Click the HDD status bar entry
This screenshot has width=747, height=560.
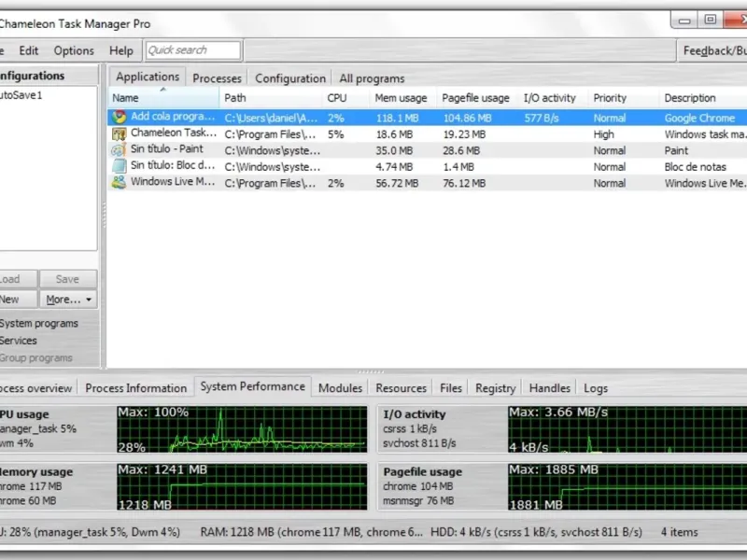pyautogui.click(x=536, y=532)
